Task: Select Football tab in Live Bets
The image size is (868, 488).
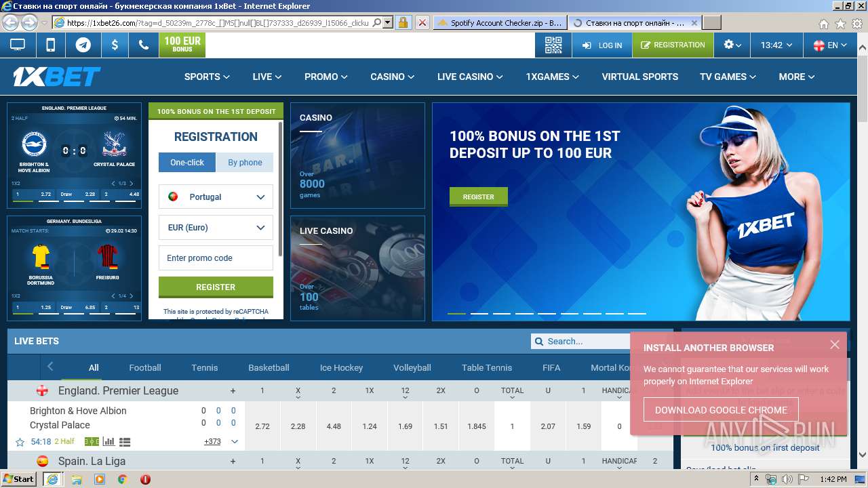Action: click(145, 367)
